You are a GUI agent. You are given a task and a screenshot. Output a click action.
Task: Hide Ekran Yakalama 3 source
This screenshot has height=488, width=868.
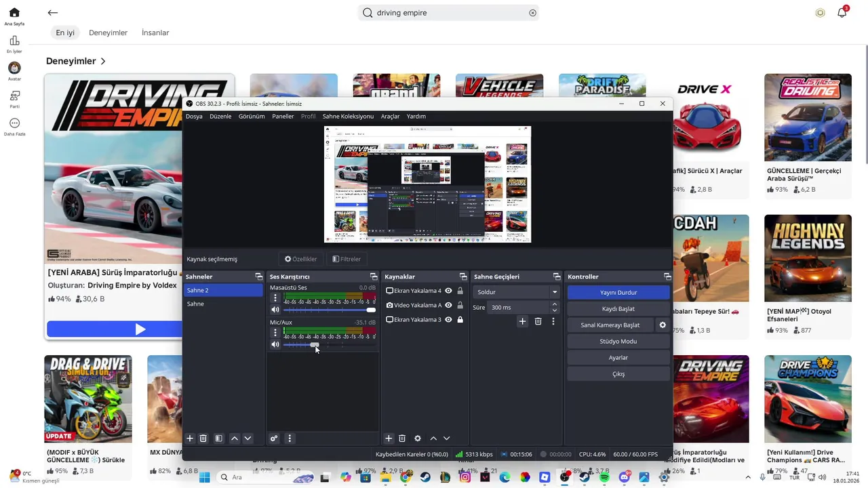[x=448, y=320]
